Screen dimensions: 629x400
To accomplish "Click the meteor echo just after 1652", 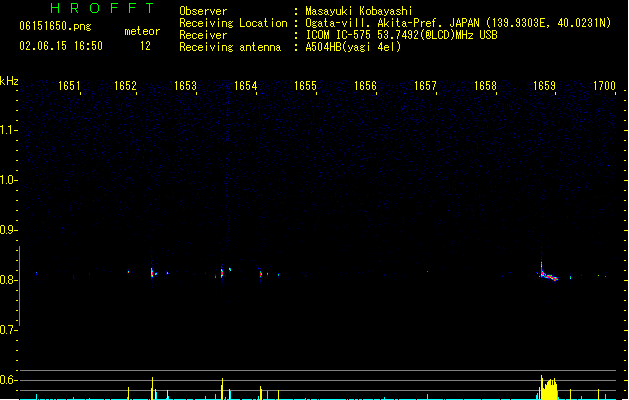I will [152, 273].
